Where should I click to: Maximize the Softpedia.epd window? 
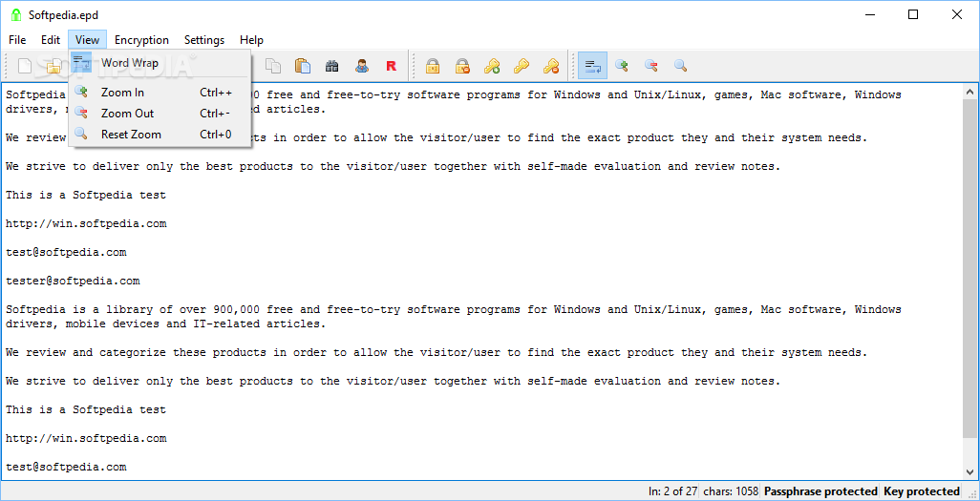pos(912,15)
